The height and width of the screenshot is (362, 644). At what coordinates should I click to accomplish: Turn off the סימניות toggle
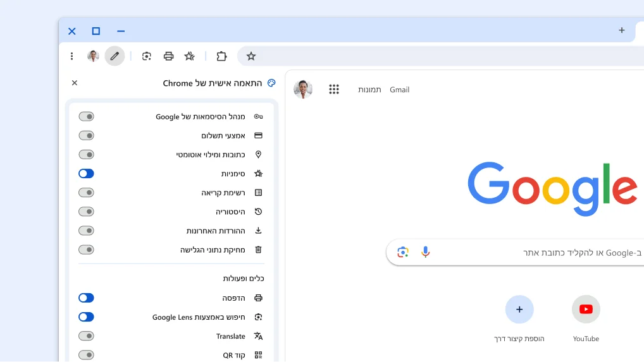pos(86,173)
